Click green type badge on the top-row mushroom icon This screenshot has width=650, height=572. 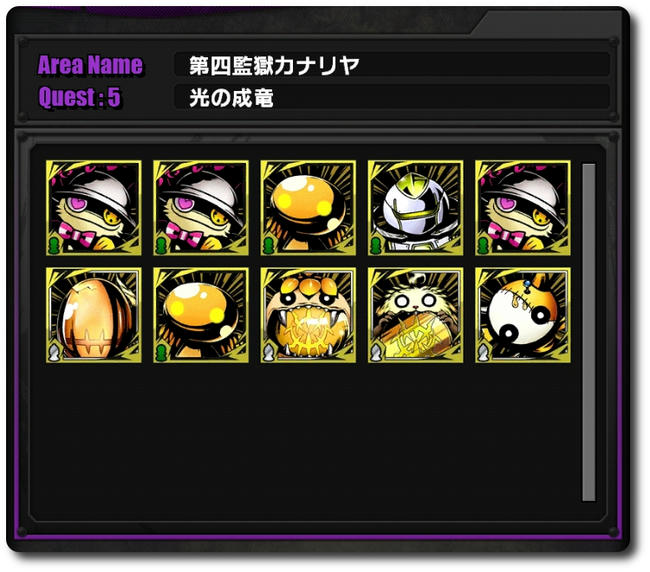(268, 245)
